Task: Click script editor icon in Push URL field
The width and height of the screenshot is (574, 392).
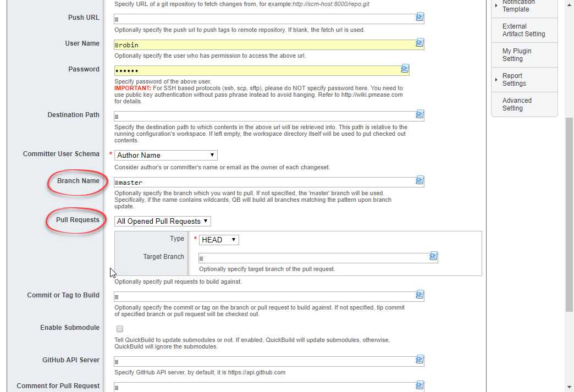Action: tap(420, 17)
